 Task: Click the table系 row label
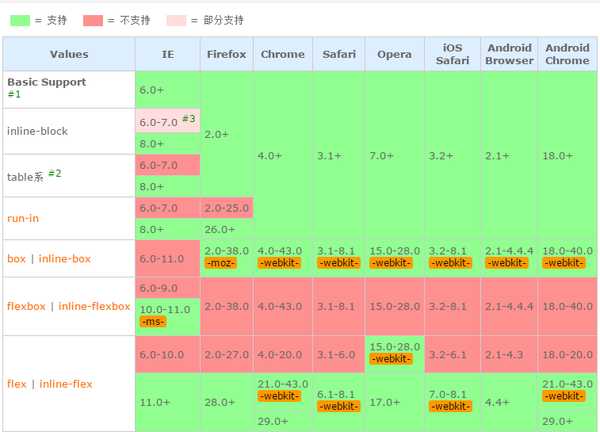25,177
